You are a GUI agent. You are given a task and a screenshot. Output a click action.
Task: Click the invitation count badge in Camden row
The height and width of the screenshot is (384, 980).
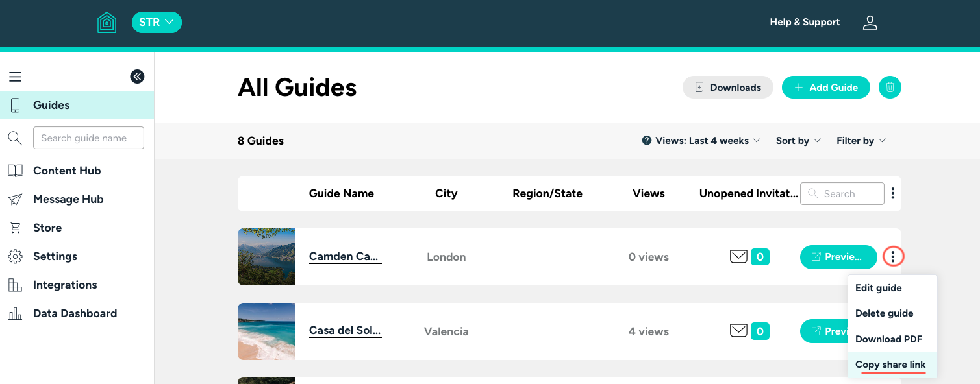760,257
